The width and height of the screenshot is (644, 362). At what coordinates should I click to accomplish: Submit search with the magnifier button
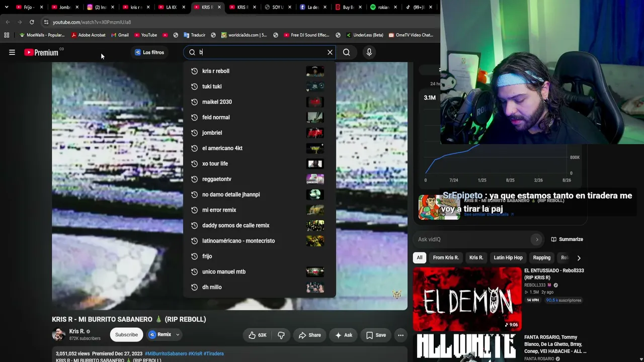click(347, 52)
